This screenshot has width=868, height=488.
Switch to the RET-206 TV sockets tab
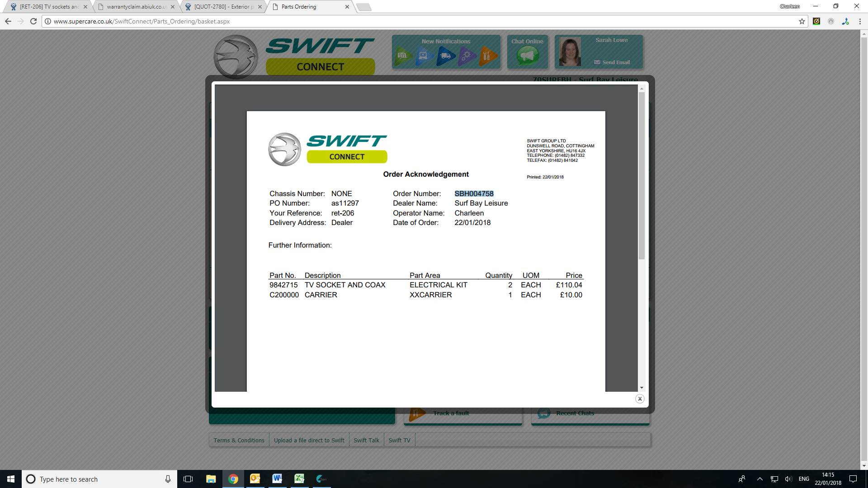(49, 7)
